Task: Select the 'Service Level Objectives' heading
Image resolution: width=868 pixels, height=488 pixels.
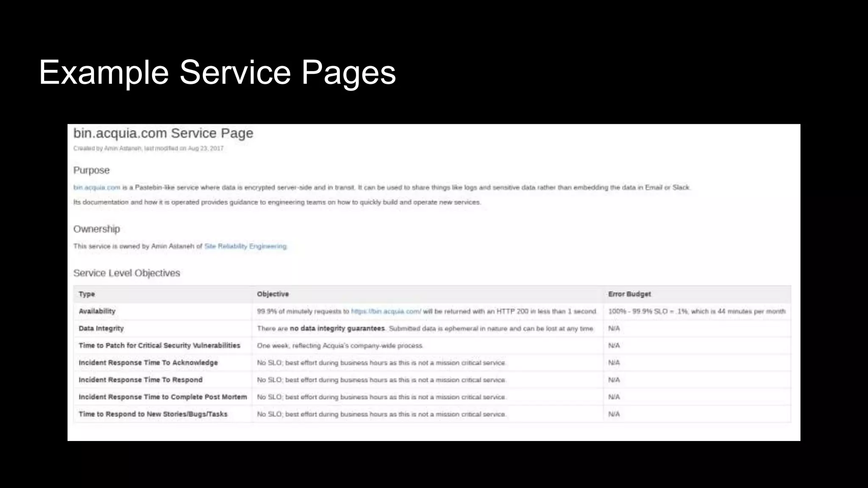Action: coord(127,273)
